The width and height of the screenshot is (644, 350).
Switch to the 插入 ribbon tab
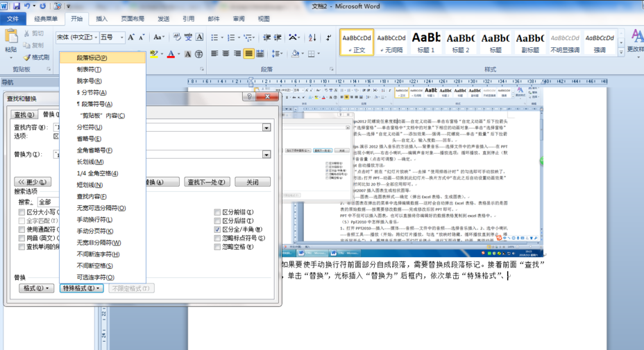point(101,19)
